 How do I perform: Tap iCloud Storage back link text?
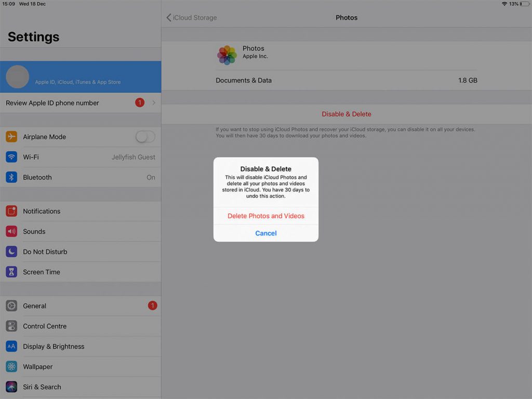(x=195, y=18)
